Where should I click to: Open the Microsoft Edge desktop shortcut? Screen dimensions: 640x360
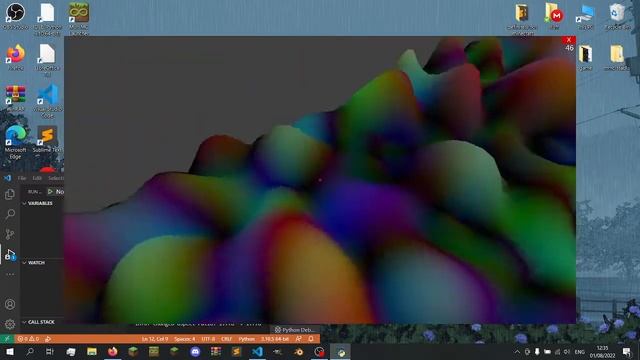click(x=16, y=141)
